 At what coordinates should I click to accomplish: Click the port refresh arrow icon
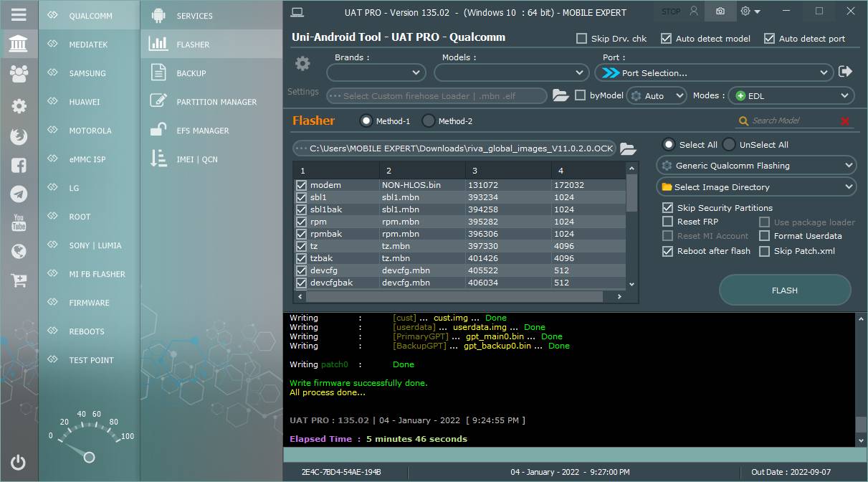click(x=846, y=72)
